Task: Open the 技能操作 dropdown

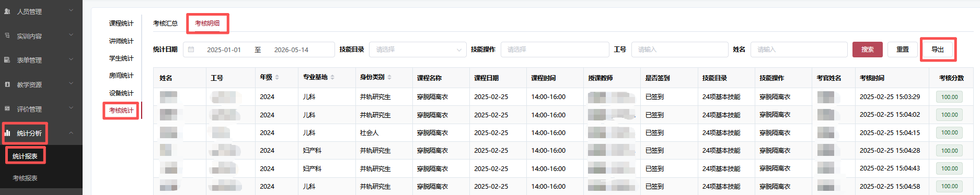Action: point(555,50)
